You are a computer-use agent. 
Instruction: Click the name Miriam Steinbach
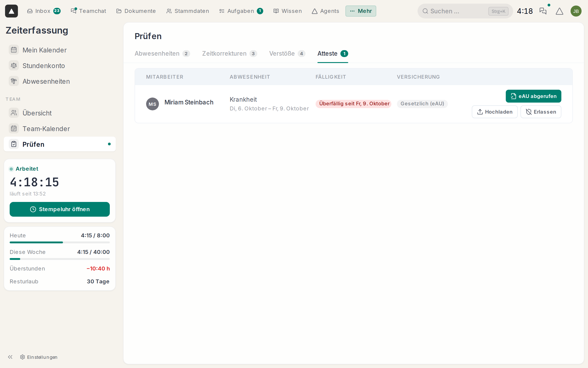(189, 102)
